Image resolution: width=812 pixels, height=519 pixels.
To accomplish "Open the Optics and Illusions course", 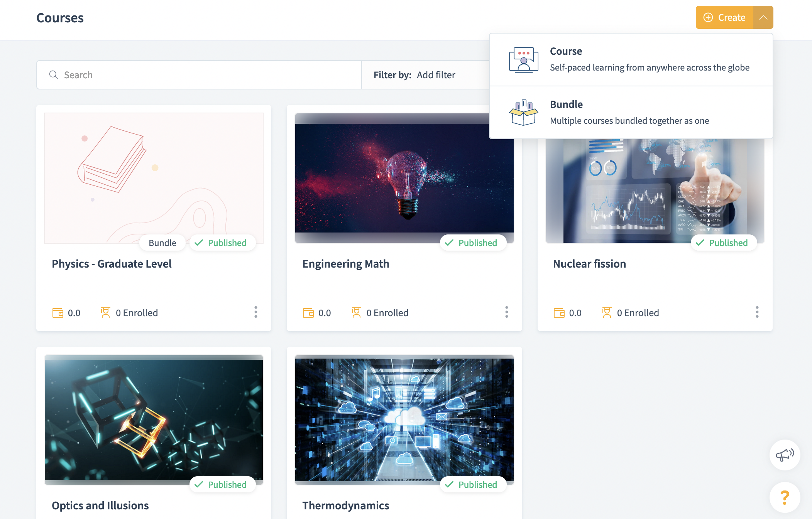I will click(100, 505).
